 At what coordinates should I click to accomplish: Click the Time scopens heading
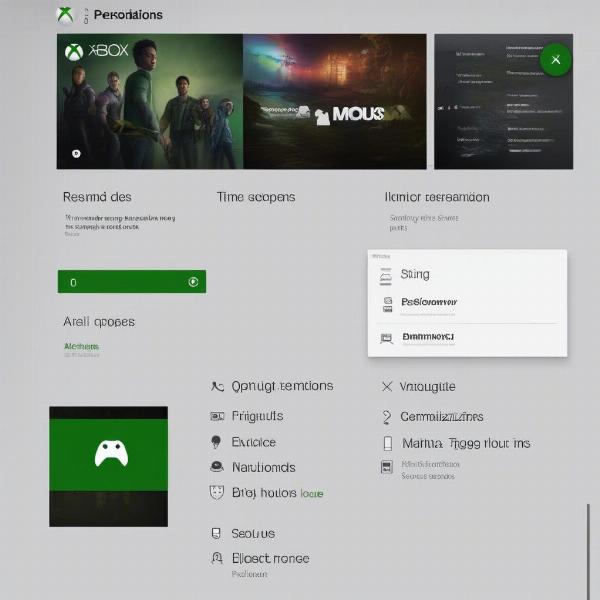point(256,197)
